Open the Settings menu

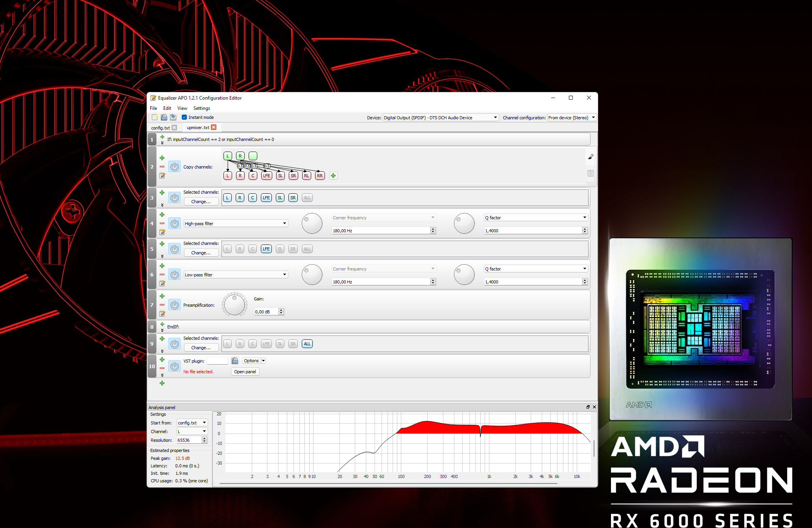click(x=202, y=108)
